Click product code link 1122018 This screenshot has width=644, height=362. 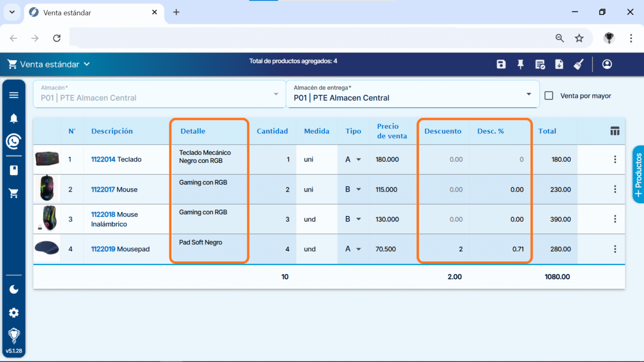(103, 214)
